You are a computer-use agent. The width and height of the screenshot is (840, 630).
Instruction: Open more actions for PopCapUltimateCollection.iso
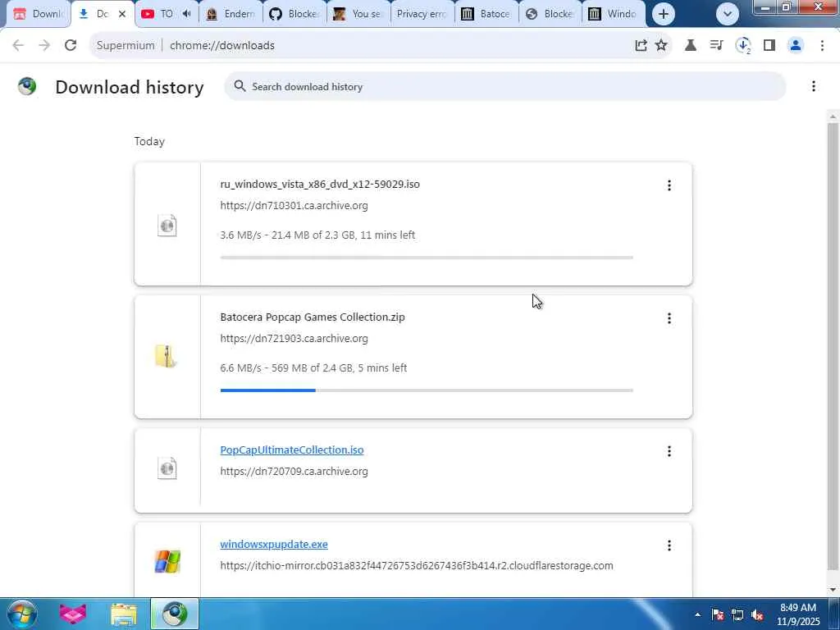tap(669, 451)
